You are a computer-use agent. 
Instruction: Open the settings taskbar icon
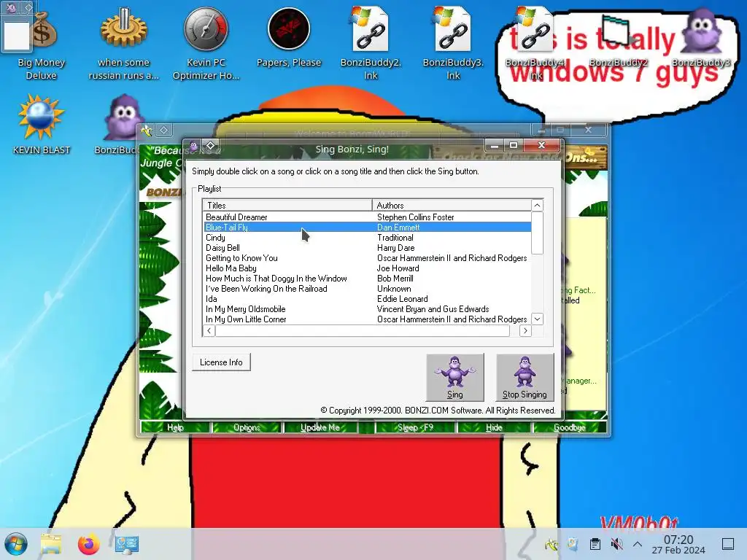(x=127, y=544)
